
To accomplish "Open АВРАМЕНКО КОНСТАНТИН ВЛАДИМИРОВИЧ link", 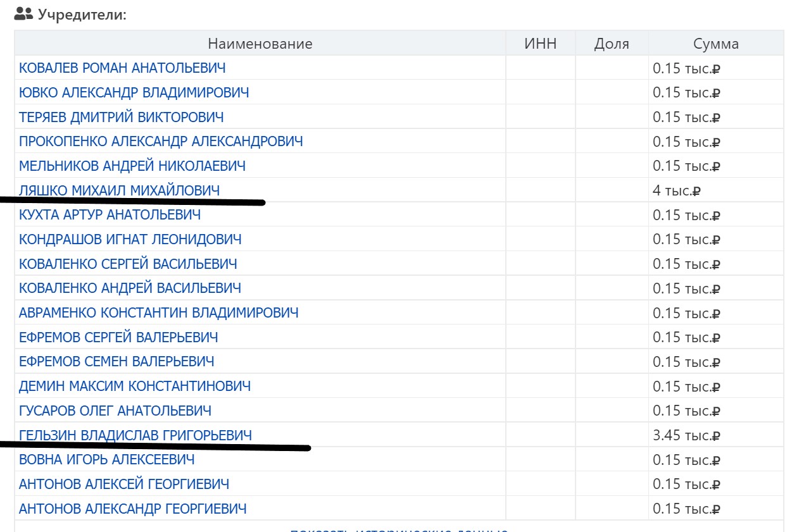I will (158, 312).
